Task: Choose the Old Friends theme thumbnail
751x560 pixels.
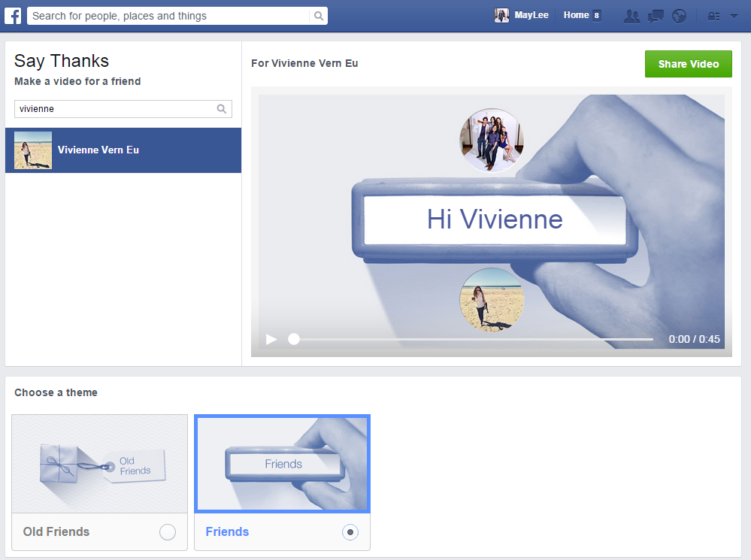Action: point(100,464)
